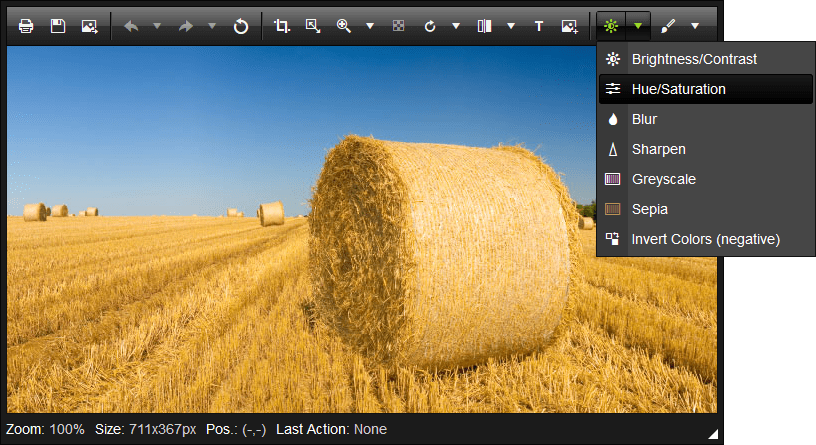Image resolution: width=816 pixels, height=445 pixels.
Task: Open the Draw brush dropdown arrow
Action: click(695, 26)
